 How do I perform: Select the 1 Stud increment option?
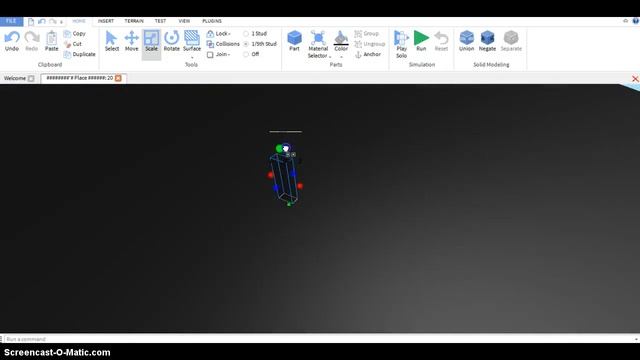pos(255,33)
